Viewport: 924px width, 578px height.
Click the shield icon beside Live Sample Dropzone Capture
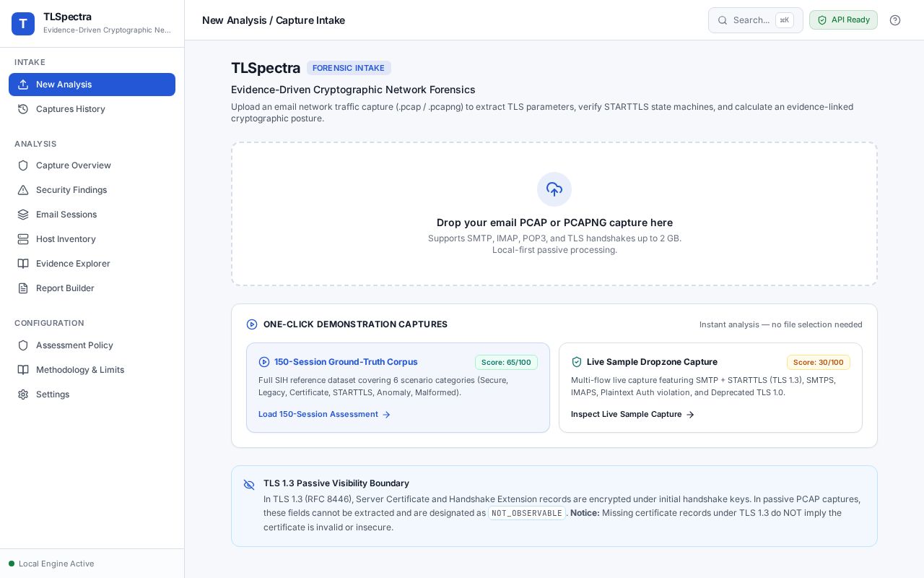click(577, 362)
